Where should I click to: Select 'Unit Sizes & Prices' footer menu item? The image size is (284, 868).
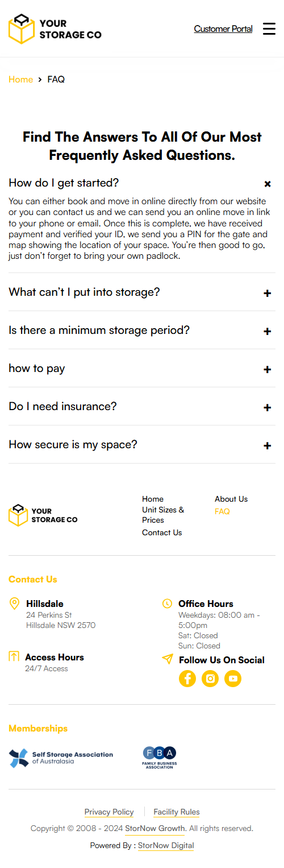163,515
